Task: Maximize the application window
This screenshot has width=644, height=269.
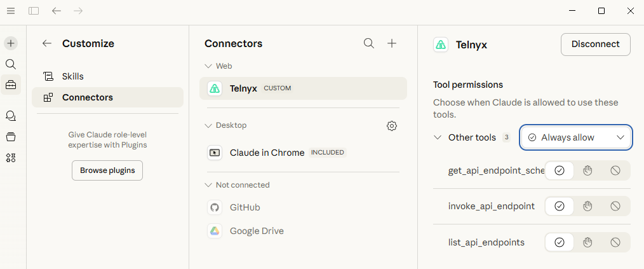Action: coord(601,11)
